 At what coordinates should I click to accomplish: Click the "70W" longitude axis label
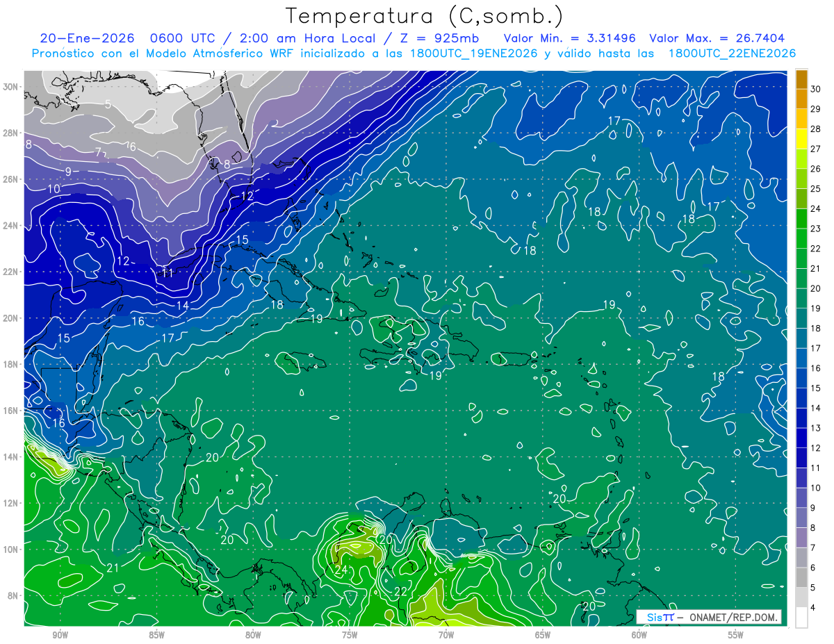446,635
